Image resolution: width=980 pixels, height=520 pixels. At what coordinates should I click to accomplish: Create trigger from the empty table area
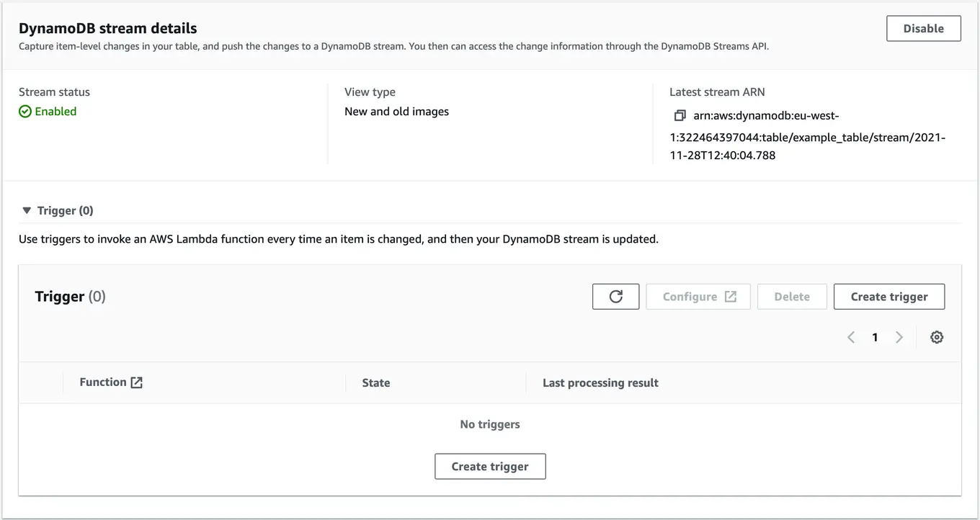(490, 466)
